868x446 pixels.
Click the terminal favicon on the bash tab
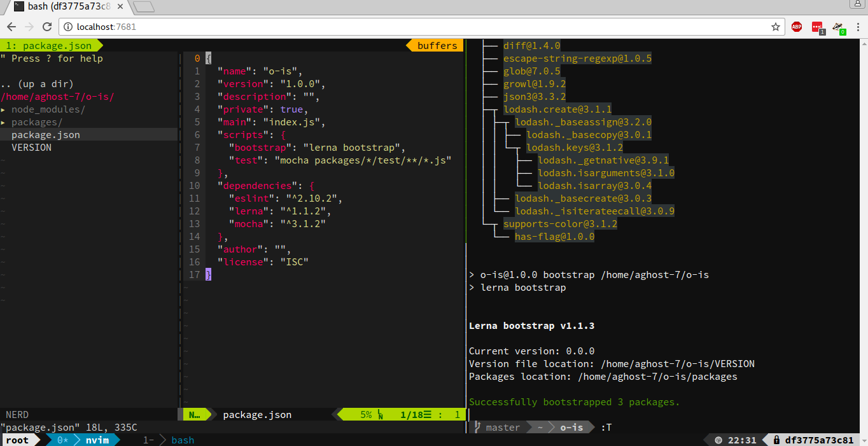pos(18,7)
